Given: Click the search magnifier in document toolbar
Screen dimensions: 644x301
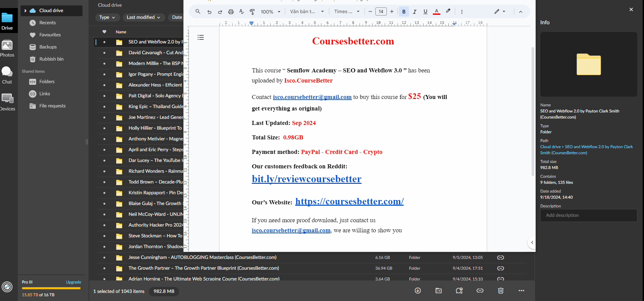Looking at the screenshot, I should [x=198, y=11].
